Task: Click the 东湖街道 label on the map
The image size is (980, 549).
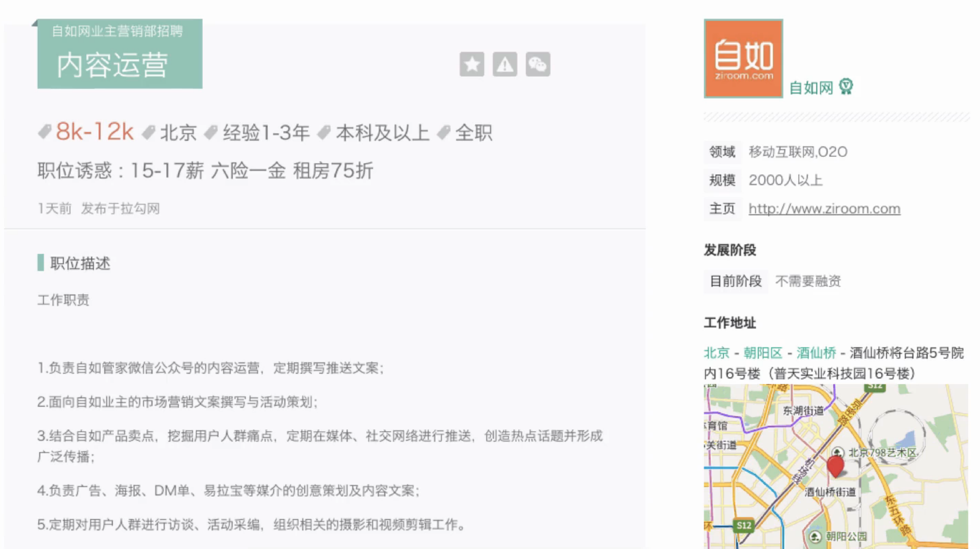Action: [803, 411]
